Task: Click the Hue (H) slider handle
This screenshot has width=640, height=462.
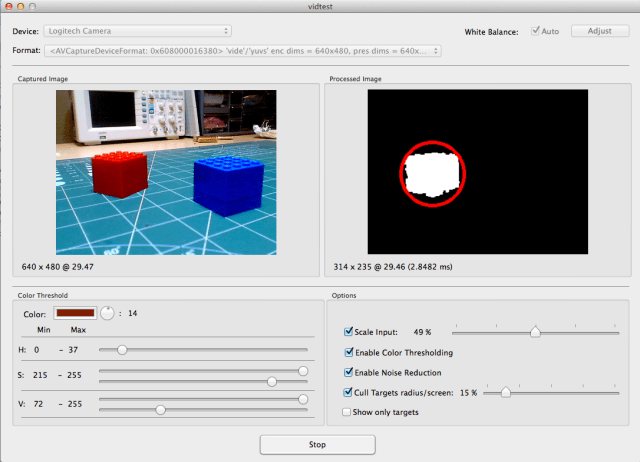Action: click(122, 350)
